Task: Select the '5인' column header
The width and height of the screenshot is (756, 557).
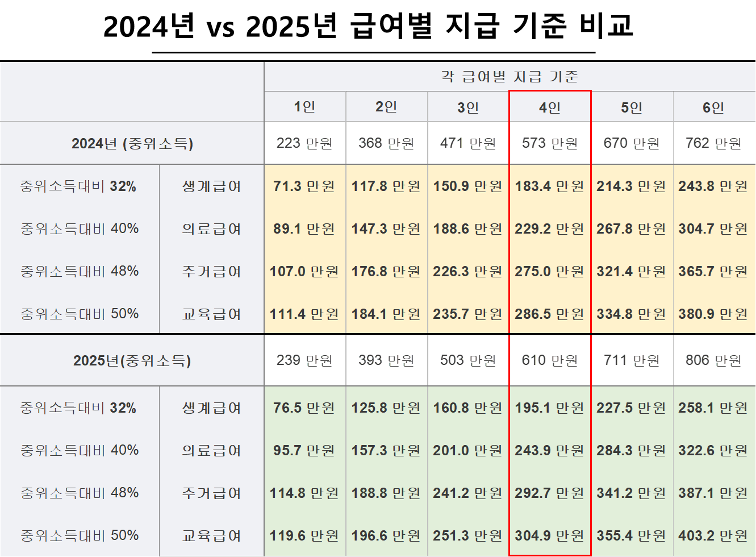Action: coord(632,107)
